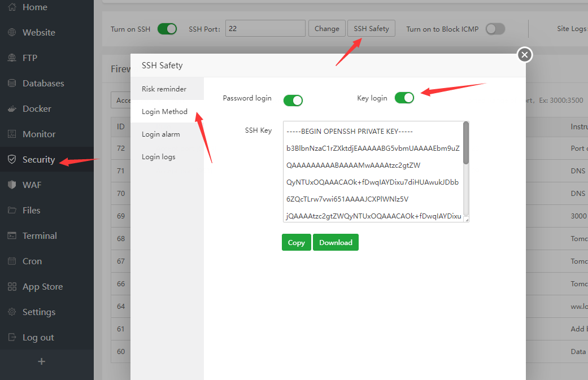Click the Databases stack icon
588x380 pixels.
coord(12,83)
